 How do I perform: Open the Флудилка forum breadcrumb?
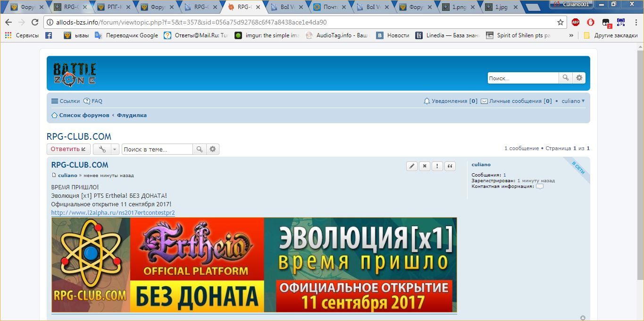pyautogui.click(x=132, y=115)
